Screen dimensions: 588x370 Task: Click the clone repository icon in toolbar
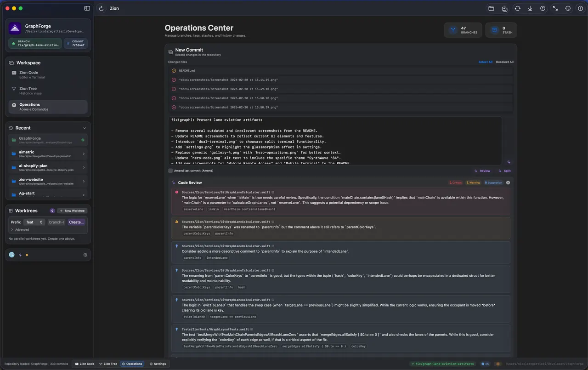click(x=504, y=8)
